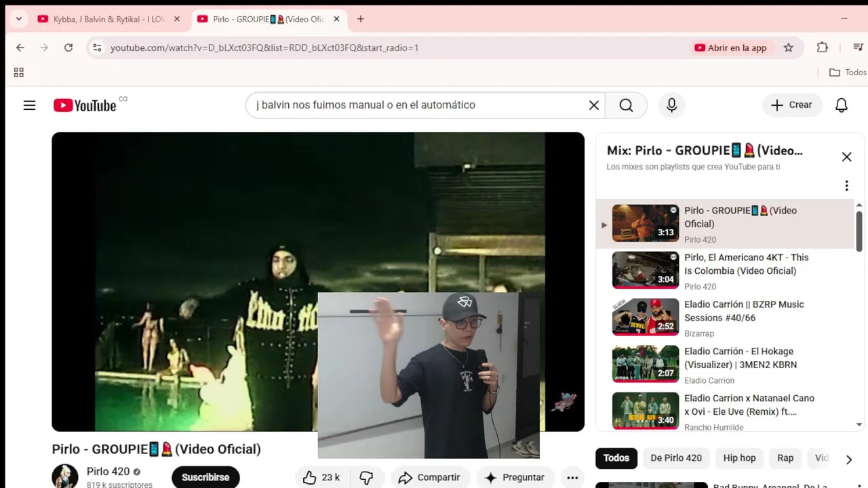Play Ele Uve (Remix) video
The width and height of the screenshot is (868, 488).
[x=724, y=411]
